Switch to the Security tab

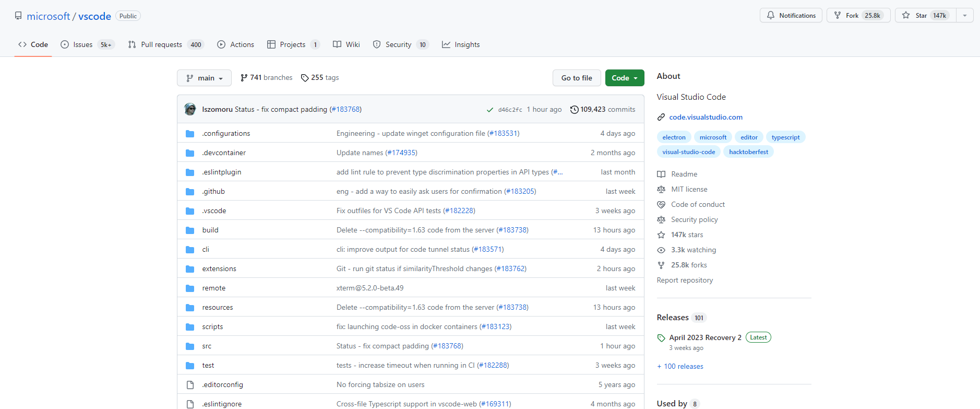coord(400,44)
